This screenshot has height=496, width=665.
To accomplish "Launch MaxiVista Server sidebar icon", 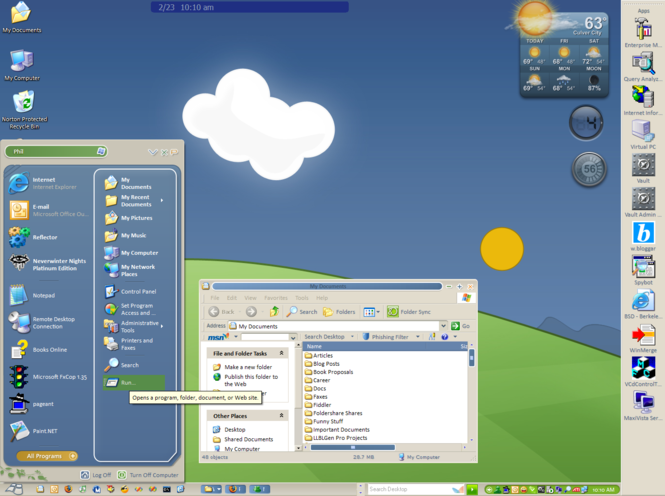I will pos(643,406).
